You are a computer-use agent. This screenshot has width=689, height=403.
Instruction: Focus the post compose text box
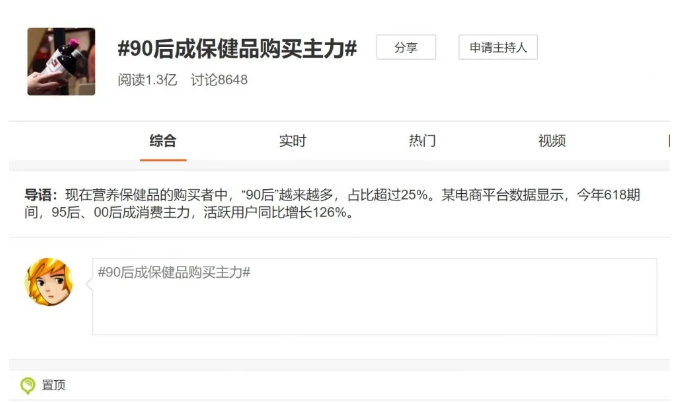pos(374,297)
